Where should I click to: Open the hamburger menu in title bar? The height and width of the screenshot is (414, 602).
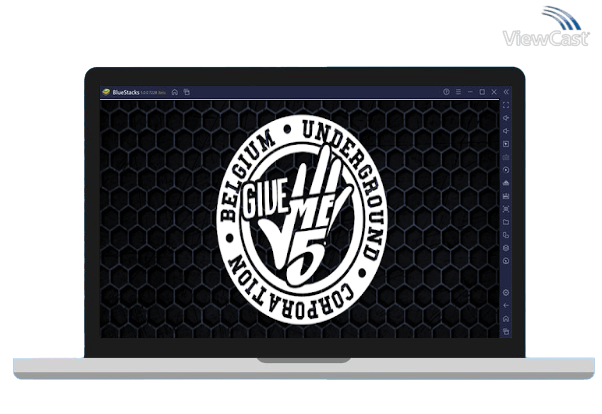point(458,92)
